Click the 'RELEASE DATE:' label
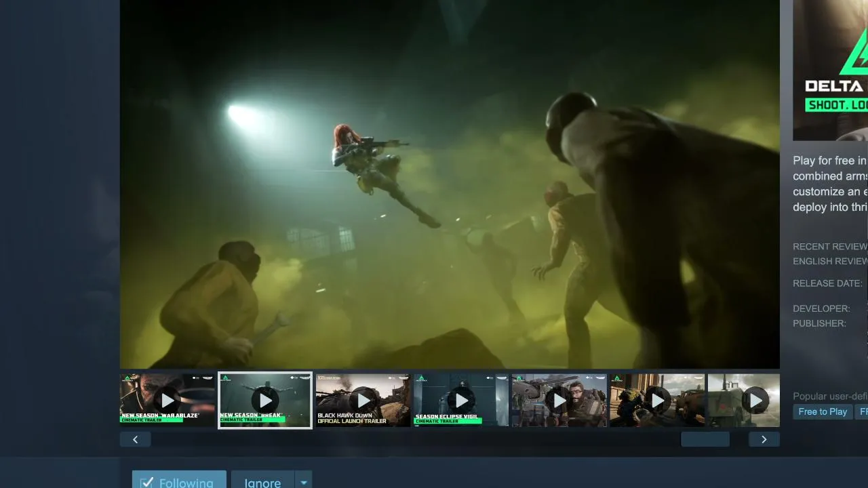This screenshot has width=868, height=488. (827, 283)
